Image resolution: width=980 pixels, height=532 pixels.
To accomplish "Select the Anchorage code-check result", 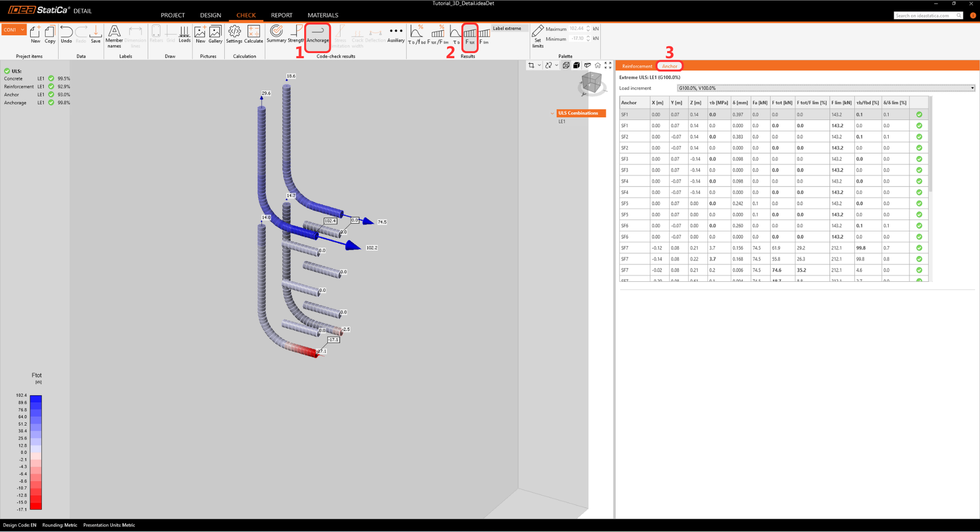I will pos(317,36).
